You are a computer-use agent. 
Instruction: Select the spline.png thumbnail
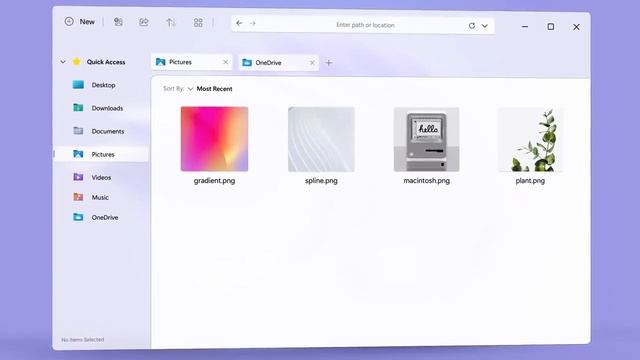321,139
